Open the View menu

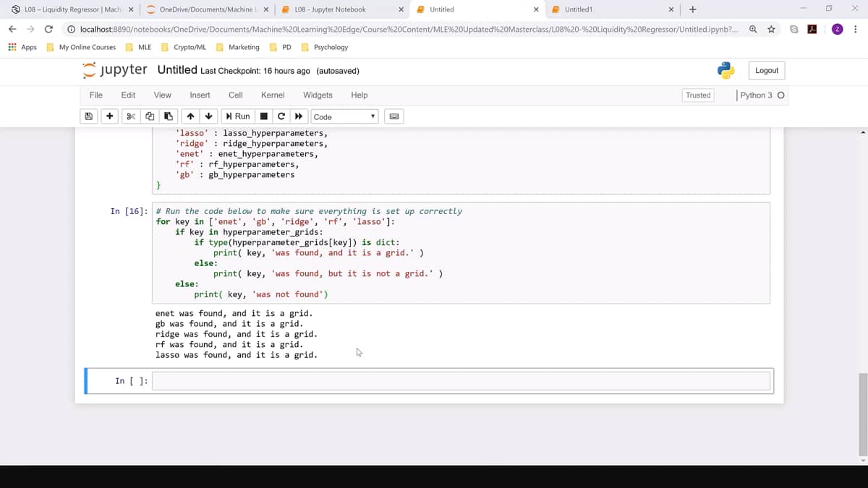163,95
